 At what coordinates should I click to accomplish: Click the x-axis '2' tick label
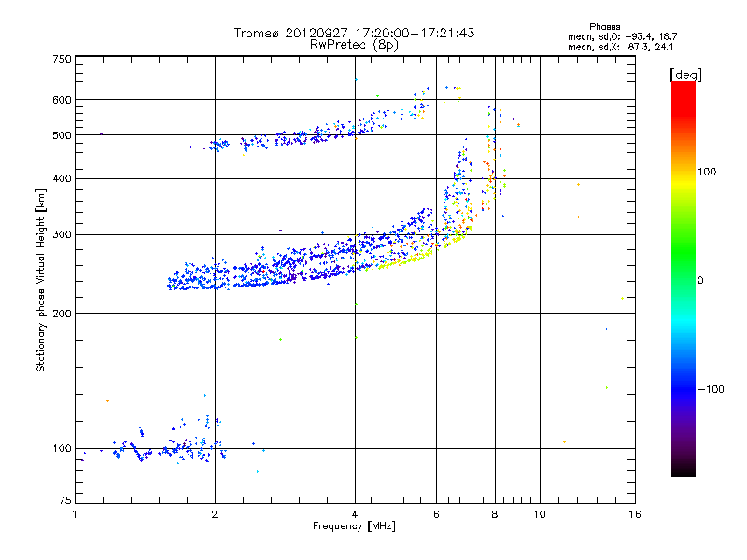pos(215,514)
